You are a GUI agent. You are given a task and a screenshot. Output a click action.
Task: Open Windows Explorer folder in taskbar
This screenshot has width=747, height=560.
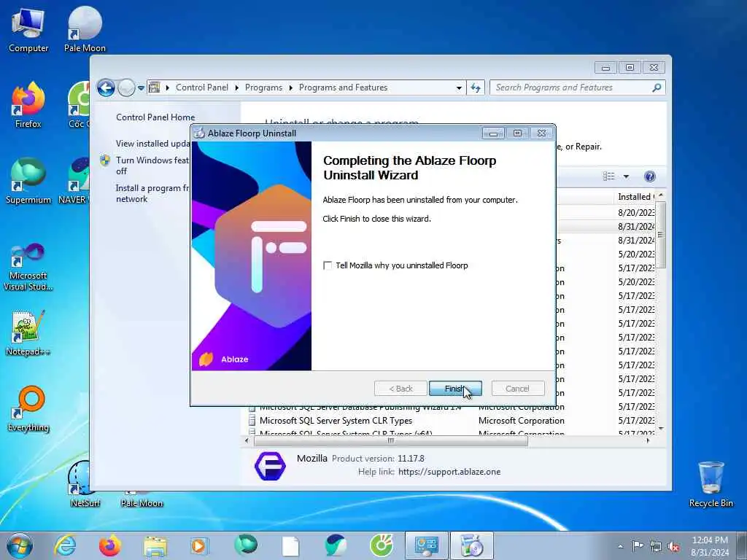[x=155, y=545]
